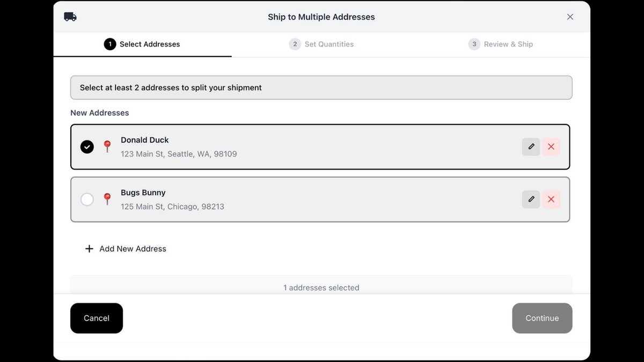Image resolution: width=644 pixels, height=362 pixels.
Task: Click step number 1 circle
Action: click(110, 44)
